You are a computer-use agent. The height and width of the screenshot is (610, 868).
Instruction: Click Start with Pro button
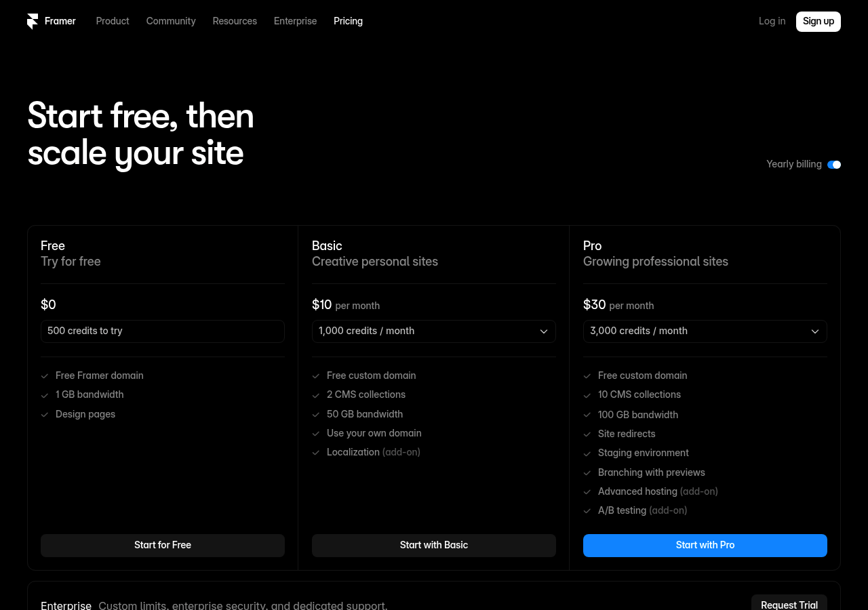[705, 546]
